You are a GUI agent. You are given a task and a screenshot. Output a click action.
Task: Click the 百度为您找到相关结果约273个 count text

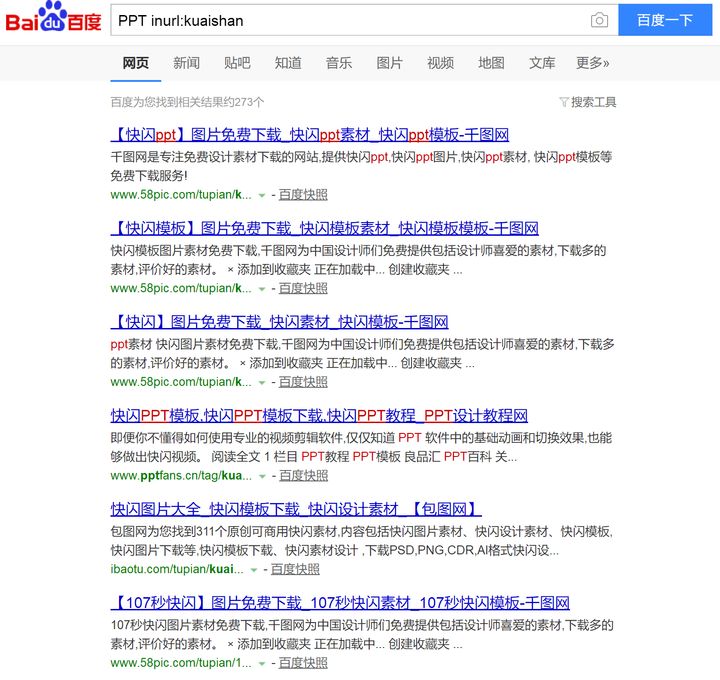click(187, 102)
